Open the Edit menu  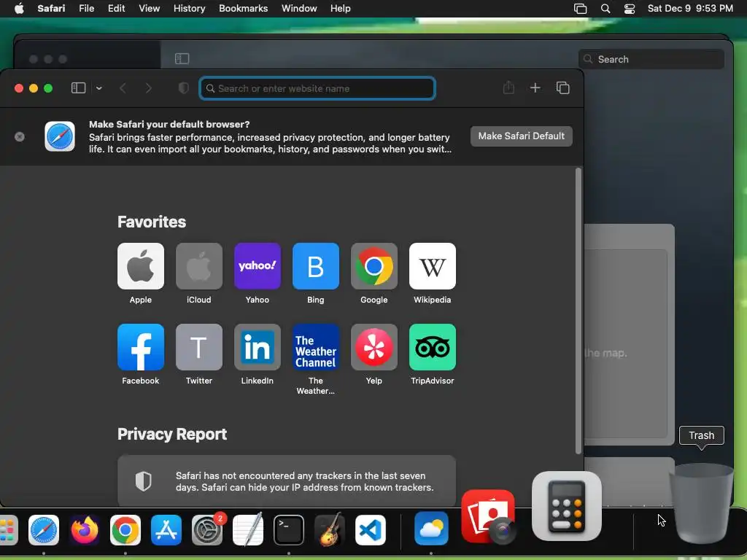(116, 9)
